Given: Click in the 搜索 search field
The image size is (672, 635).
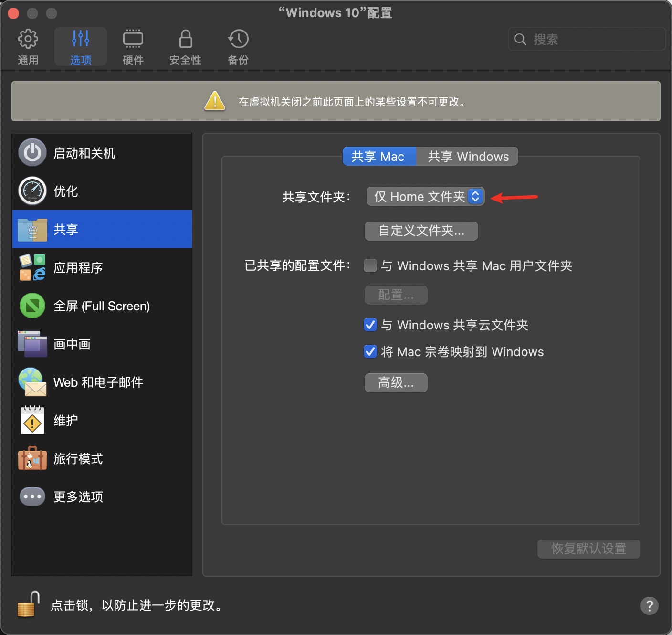Looking at the screenshot, I should (587, 39).
